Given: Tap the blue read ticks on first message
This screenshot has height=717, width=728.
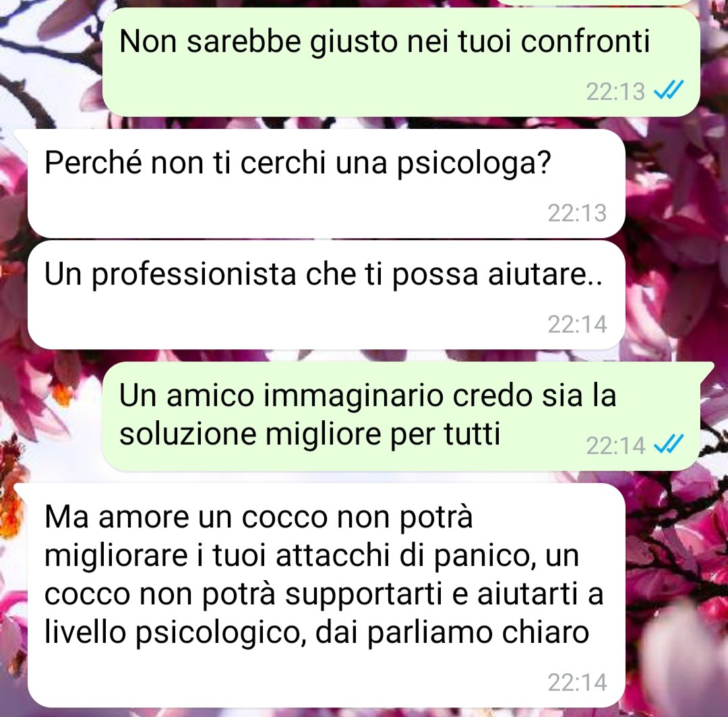Looking at the screenshot, I should 669,90.
